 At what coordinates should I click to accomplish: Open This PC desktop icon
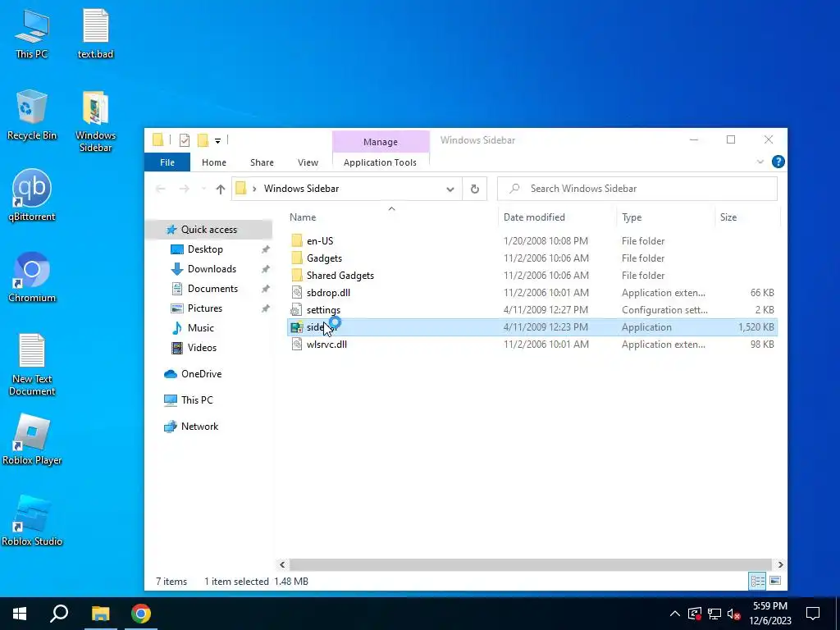(x=32, y=33)
